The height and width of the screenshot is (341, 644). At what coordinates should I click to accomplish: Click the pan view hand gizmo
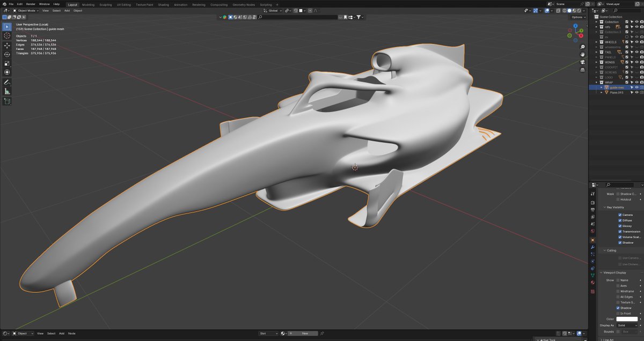pos(582,54)
